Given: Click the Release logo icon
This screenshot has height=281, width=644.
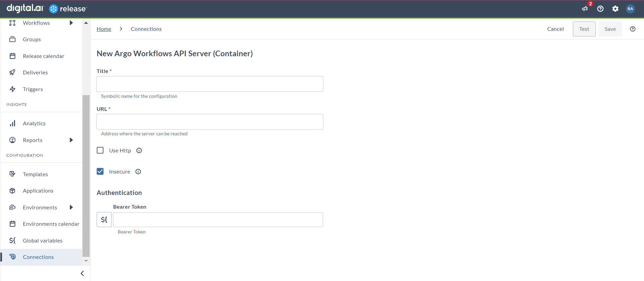Looking at the screenshot, I should coord(53,9).
